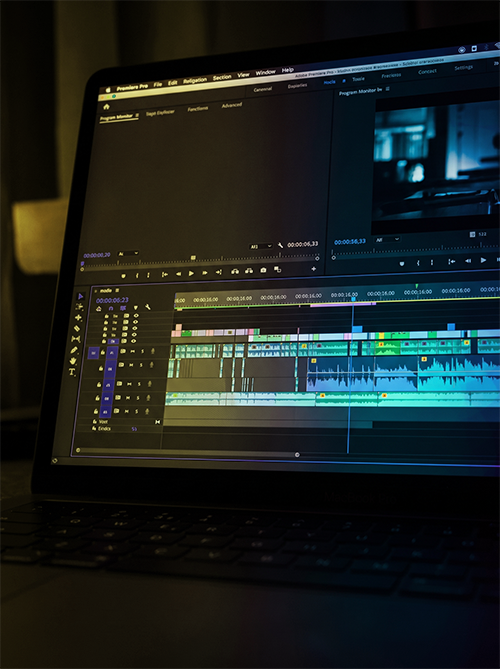Open the Edit menu
The width and height of the screenshot is (500, 669).
pyautogui.click(x=172, y=83)
